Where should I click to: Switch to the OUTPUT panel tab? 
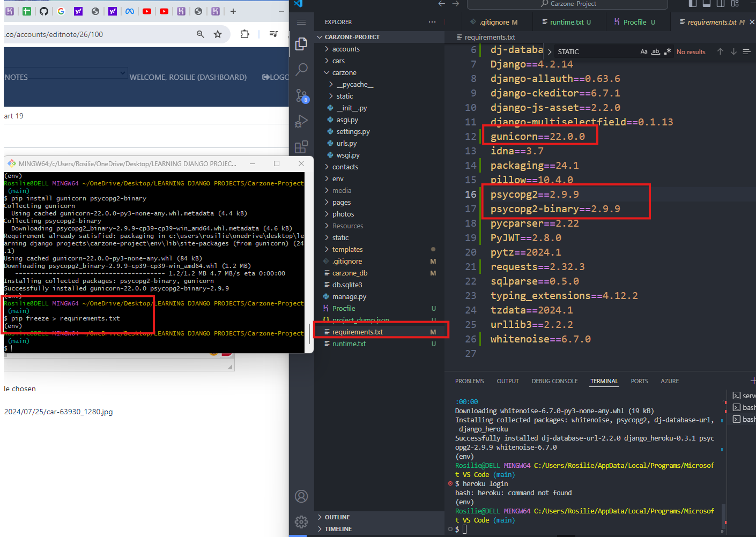(508, 381)
